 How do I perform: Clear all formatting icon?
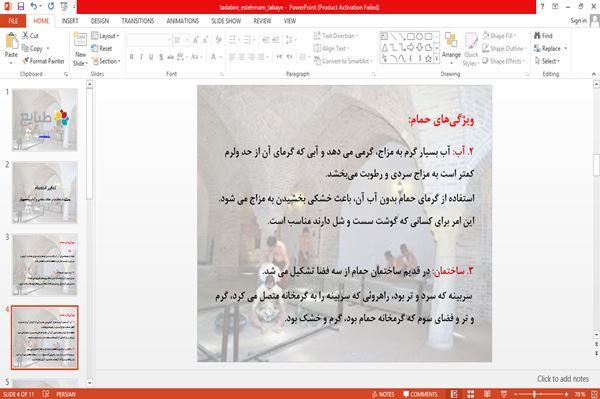[218, 40]
